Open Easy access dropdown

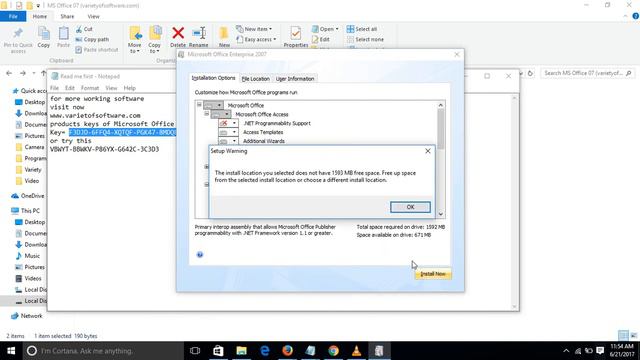pos(256,40)
